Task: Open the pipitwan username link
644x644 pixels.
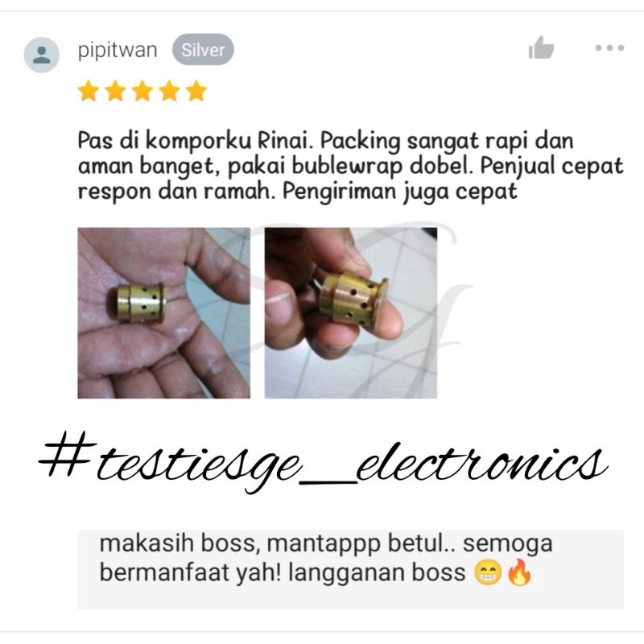Action: tap(118, 51)
